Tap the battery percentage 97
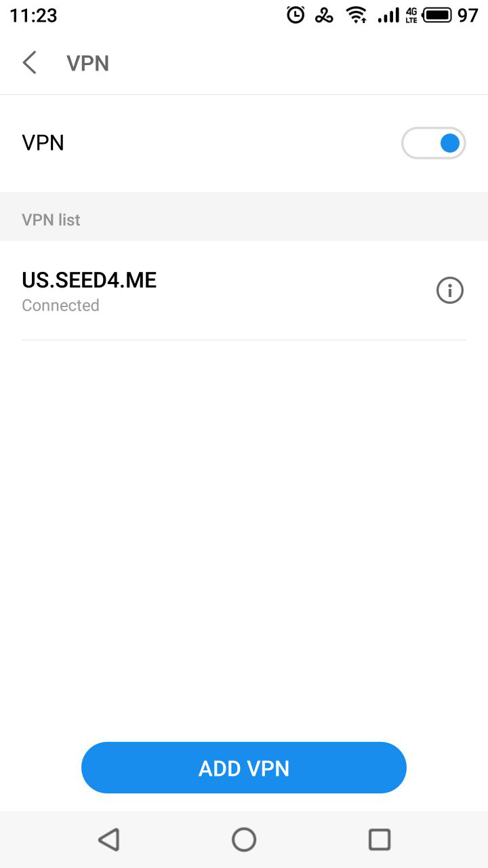This screenshot has width=488, height=868. click(x=468, y=15)
